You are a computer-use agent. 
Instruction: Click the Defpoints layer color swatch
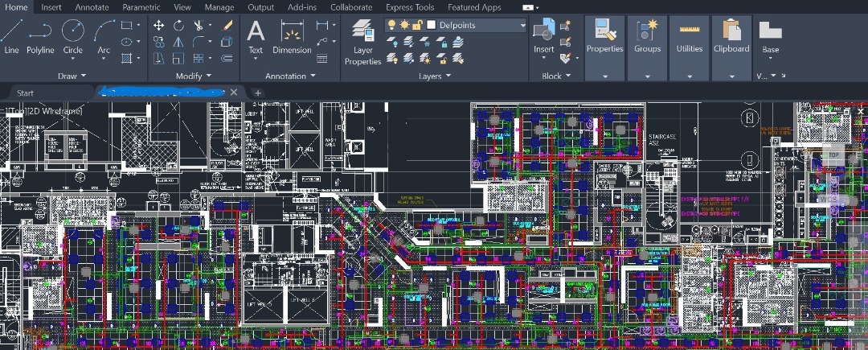pyautogui.click(x=432, y=25)
